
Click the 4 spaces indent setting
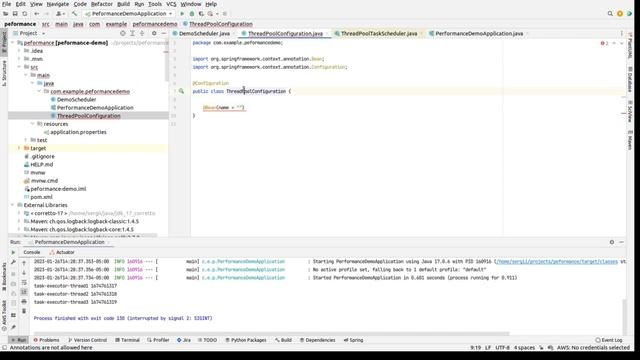click(524, 348)
